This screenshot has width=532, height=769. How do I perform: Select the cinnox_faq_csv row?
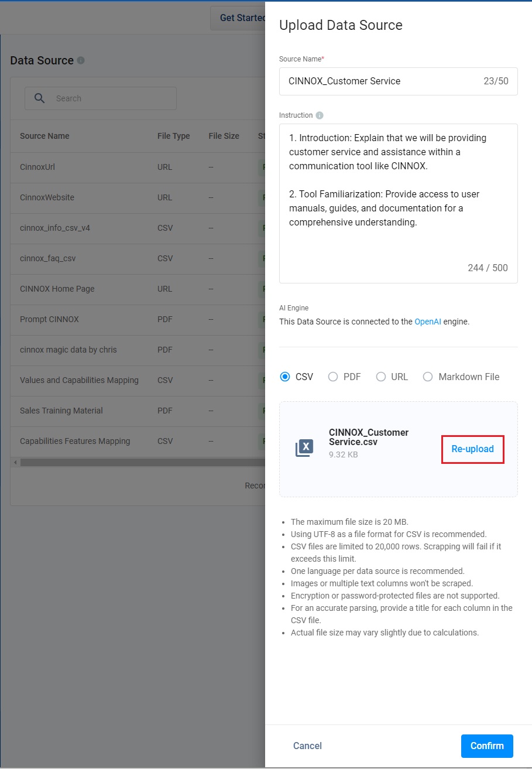pyautogui.click(x=138, y=258)
